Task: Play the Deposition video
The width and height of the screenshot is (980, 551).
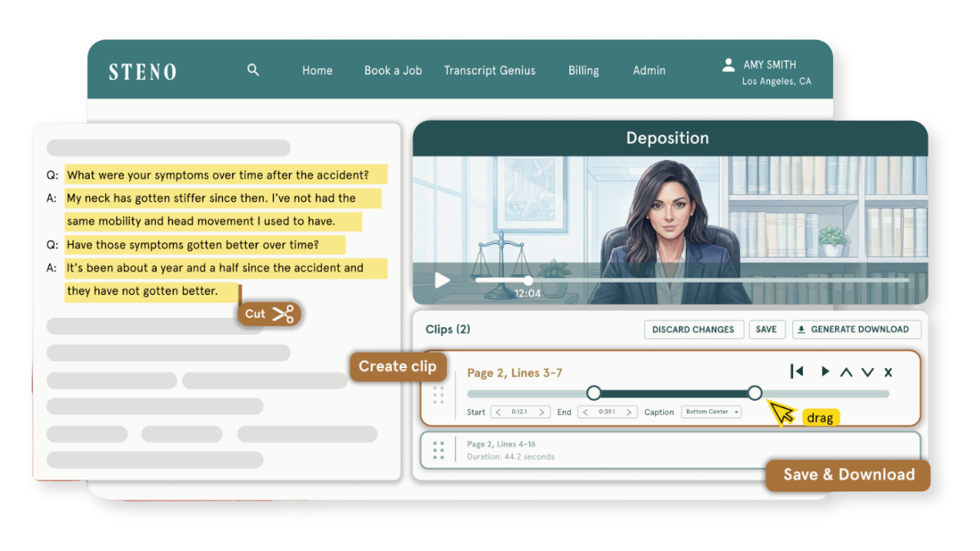Action: click(x=442, y=281)
